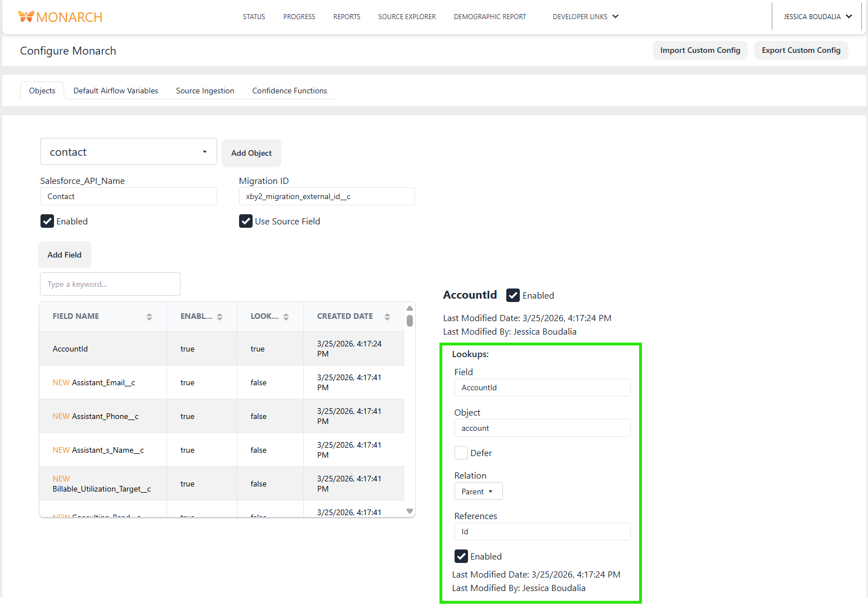
Task: Sort the CREATED DATE column
Action: [387, 316]
